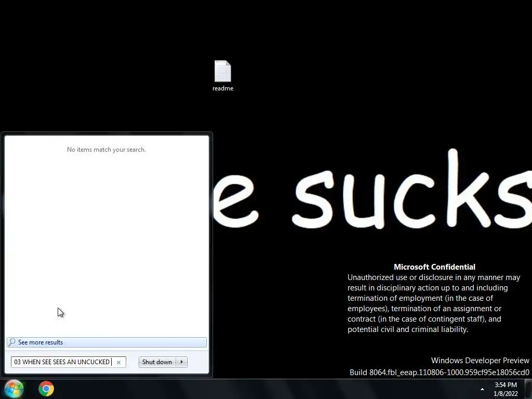The width and height of the screenshot is (532, 399).
Task: Open the readme file on desktop
Action: 222,75
